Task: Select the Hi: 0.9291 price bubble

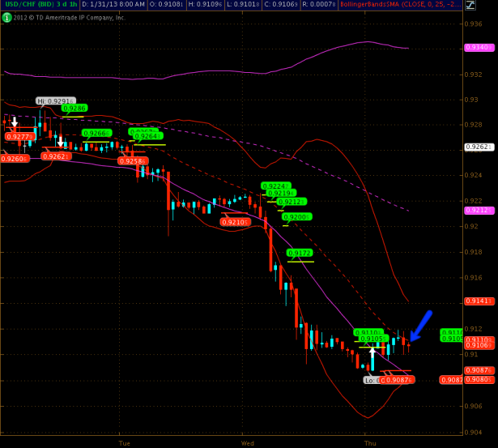Action: click(53, 101)
